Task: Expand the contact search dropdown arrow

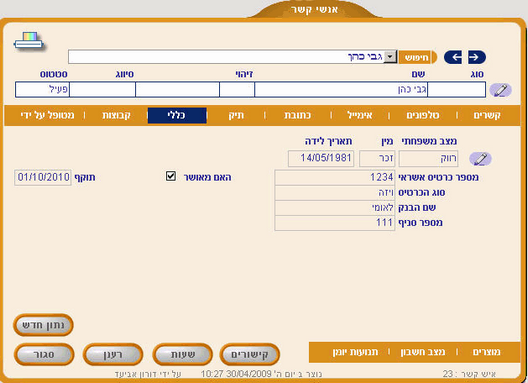Action: point(390,57)
